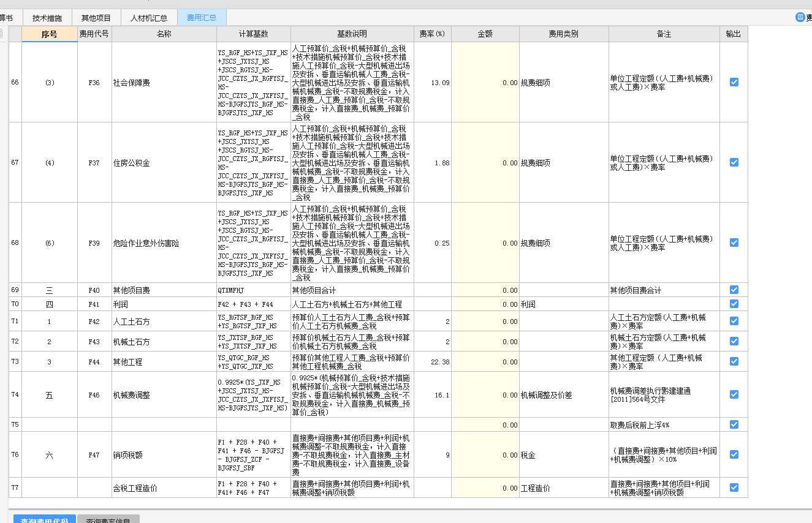The height and width of the screenshot is (523, 812).
Task: Toggle output checkbox for 人工土石方 row
Action: [734, 321]
